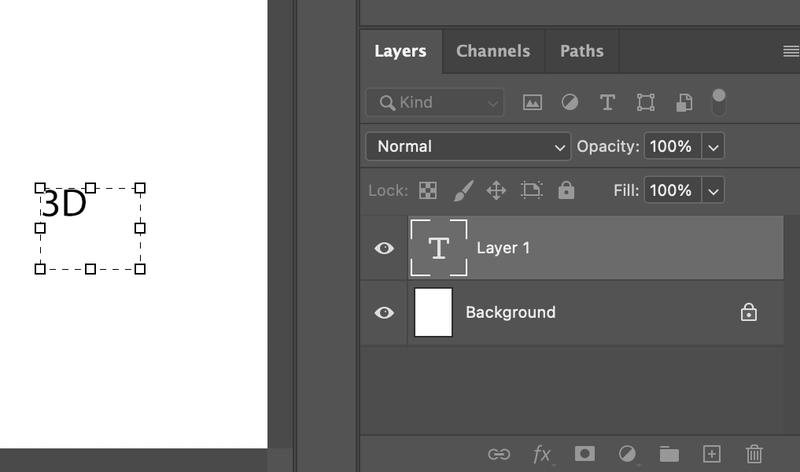Delete layer using trash icon
Image resolution: width=800 pixels, height=472 pixels.
coord(755,454)
